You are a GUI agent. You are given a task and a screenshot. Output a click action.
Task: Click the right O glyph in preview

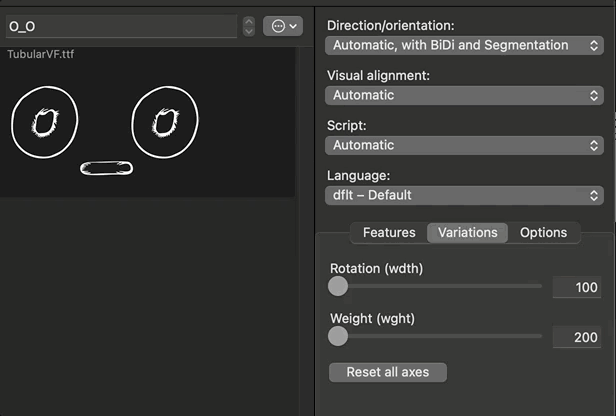pos(165,121)
